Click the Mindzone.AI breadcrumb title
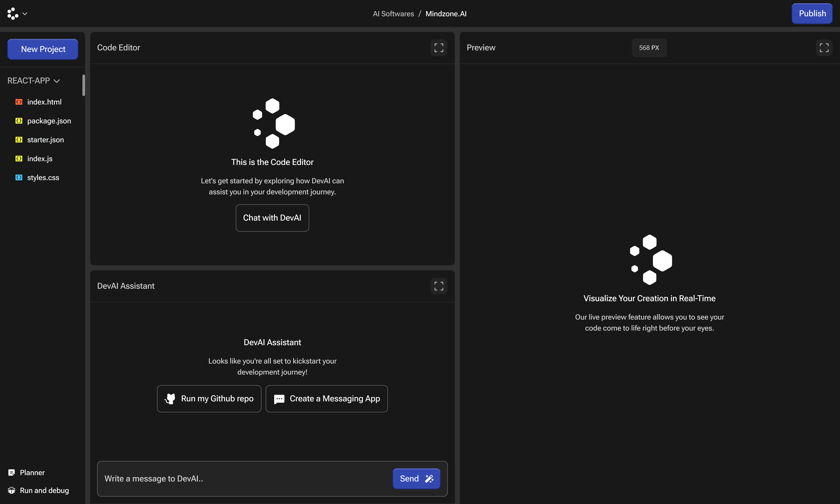The image size is (840, 504). (x=446, y=14)
